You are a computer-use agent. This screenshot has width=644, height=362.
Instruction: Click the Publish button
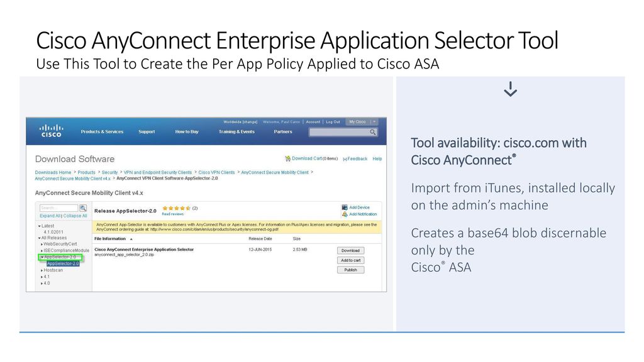[x=350, y=270]
